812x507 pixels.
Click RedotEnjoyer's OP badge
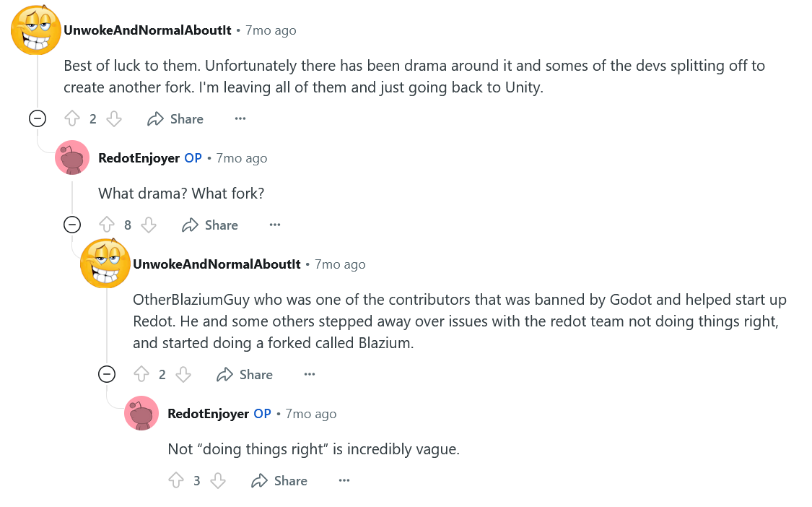tap(193, 157)
